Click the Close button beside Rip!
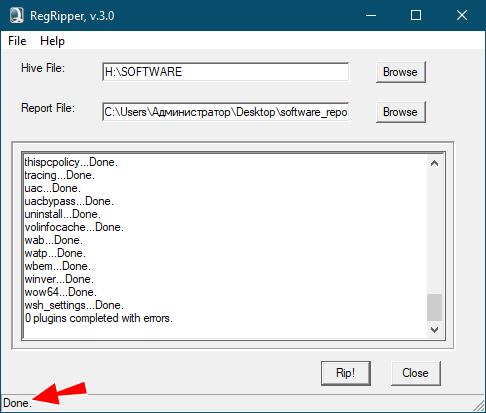 coord(416,373)
